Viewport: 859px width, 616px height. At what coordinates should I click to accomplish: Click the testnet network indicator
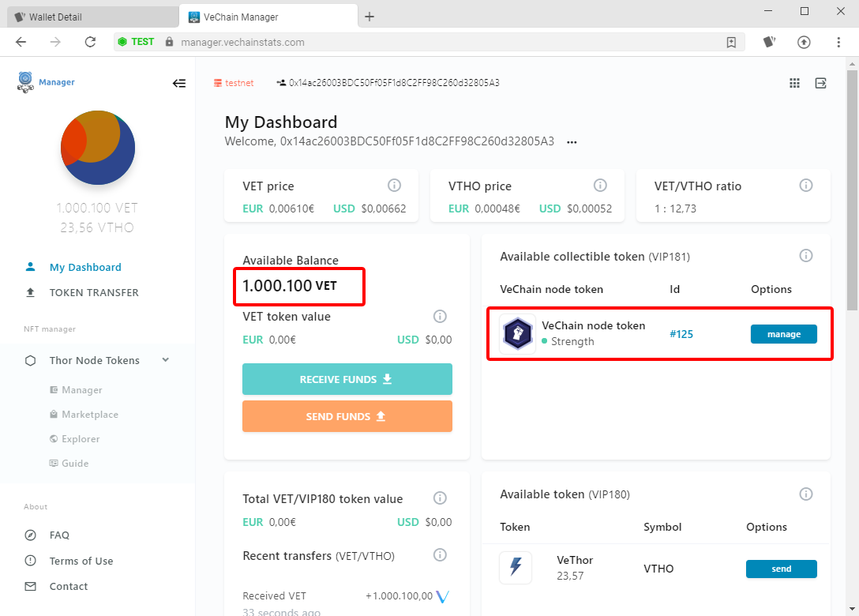point(234,83)
